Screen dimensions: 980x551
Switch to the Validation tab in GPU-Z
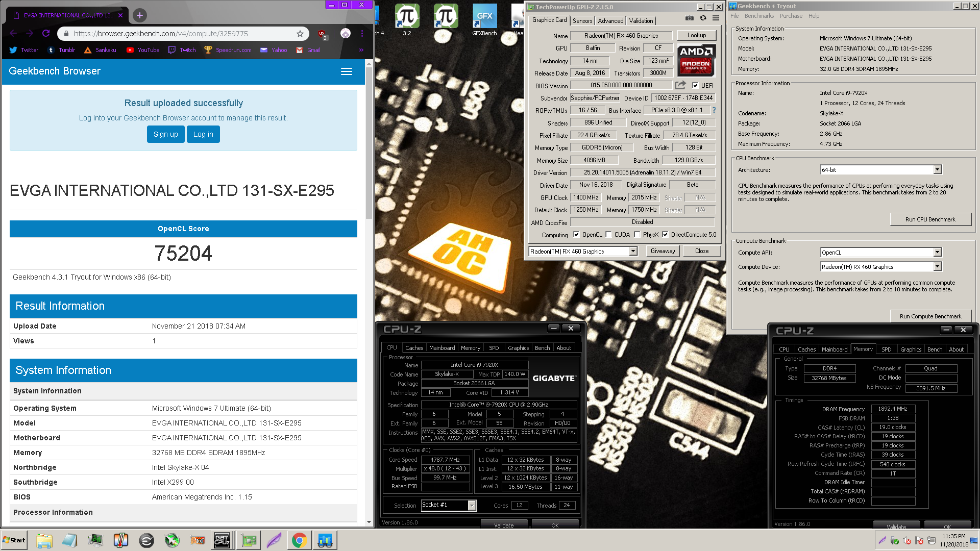pyautogui.click(x=641, y=21)
